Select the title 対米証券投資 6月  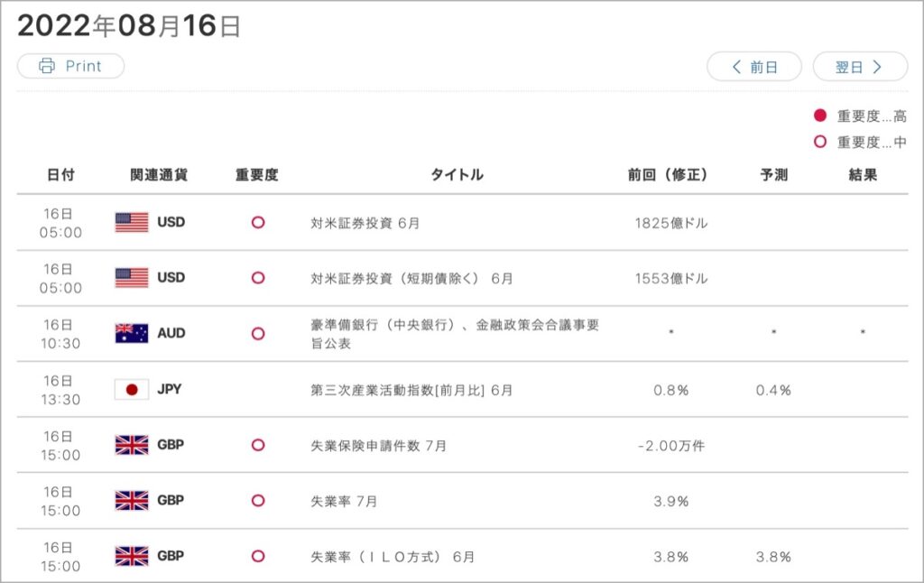(365, 224)
